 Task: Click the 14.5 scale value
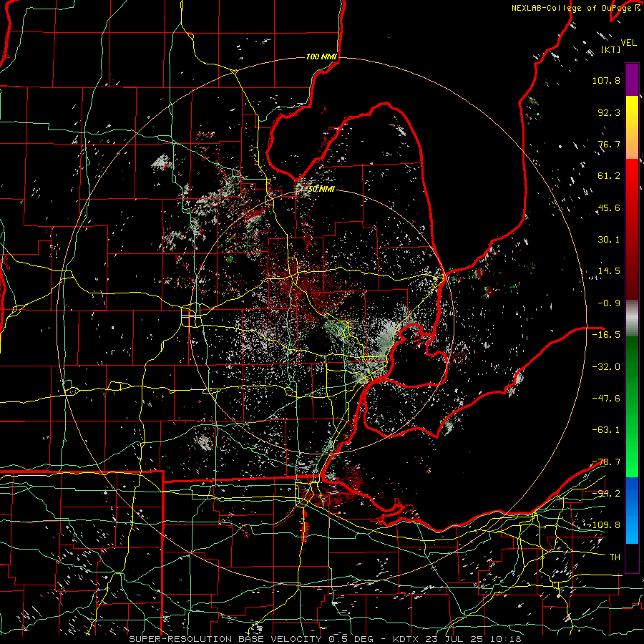(609, 271)
